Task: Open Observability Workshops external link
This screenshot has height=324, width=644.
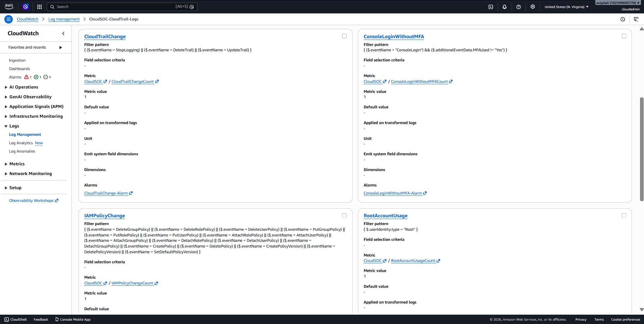Action: [x=34, y=201]
